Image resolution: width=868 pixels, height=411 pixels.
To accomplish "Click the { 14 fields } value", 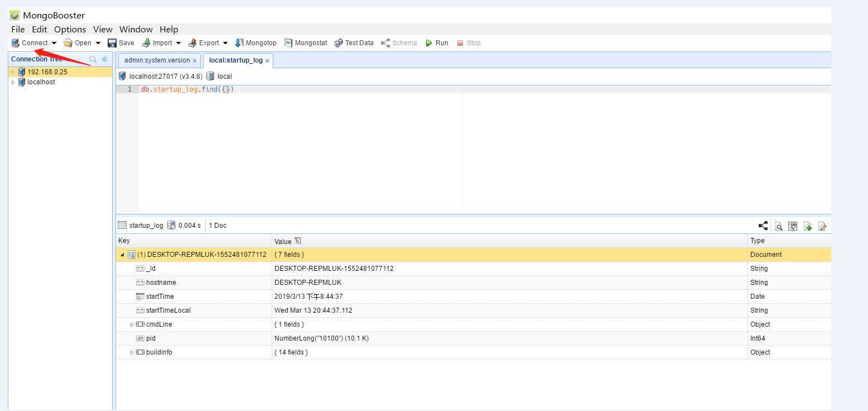I will click(291, 352).
